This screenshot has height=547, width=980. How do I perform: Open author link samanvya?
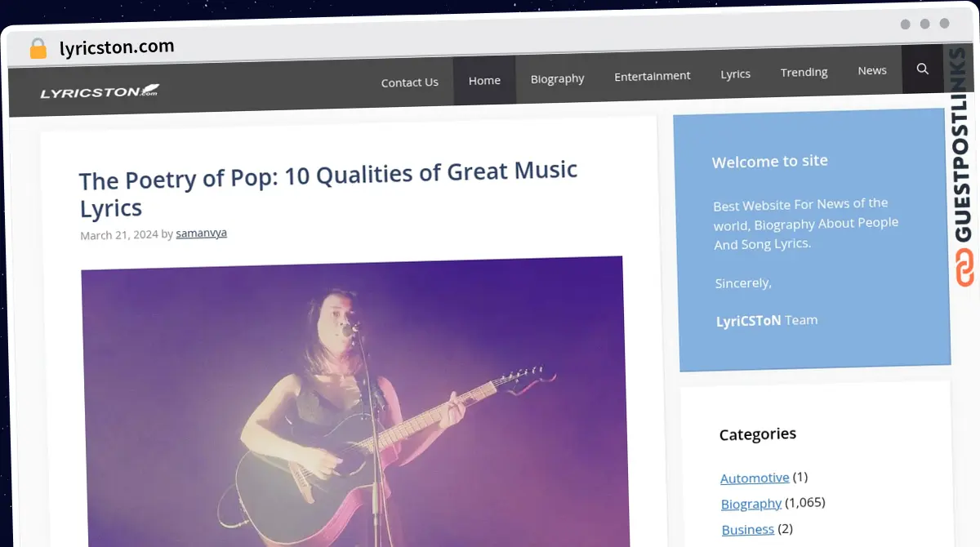click(x=201, y=233)
